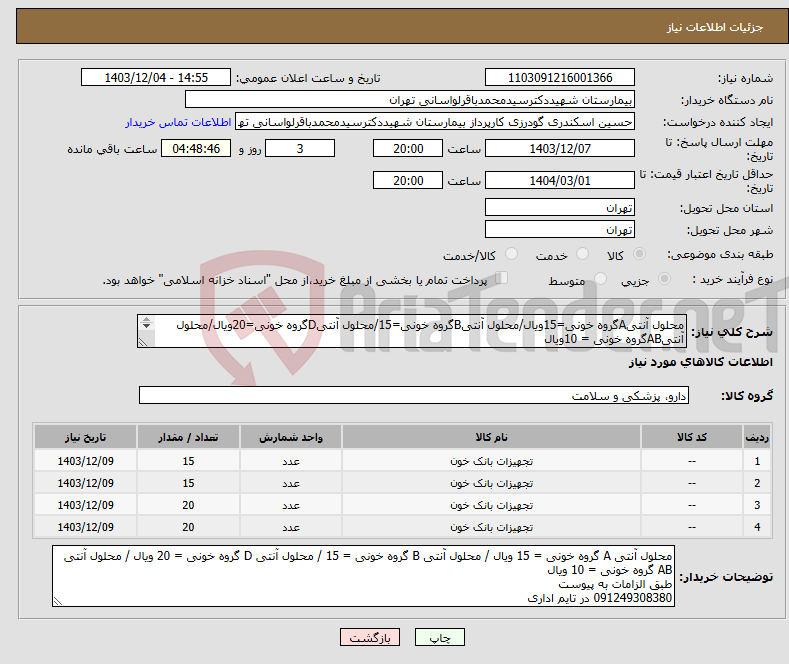Click the نام کالا column header
Image resolution: width=789 pixels, height=664 pixels.
pyautogui.click(x=492, y=437)
